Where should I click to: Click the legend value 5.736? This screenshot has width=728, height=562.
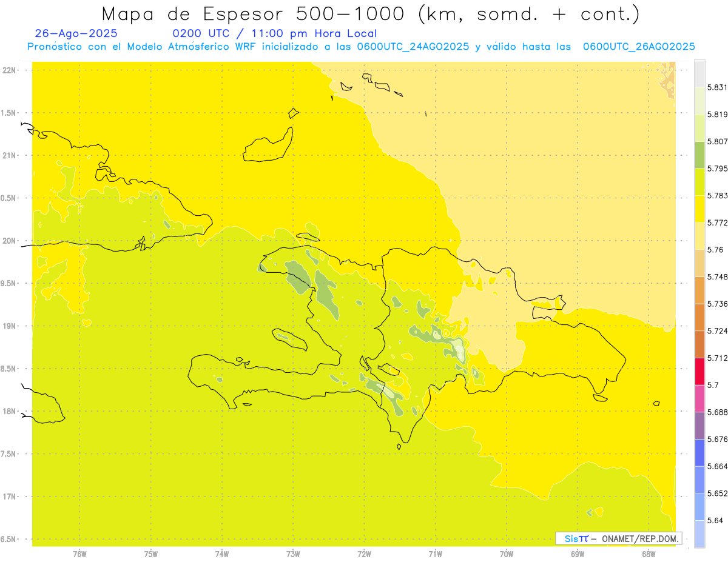point(717,304)
